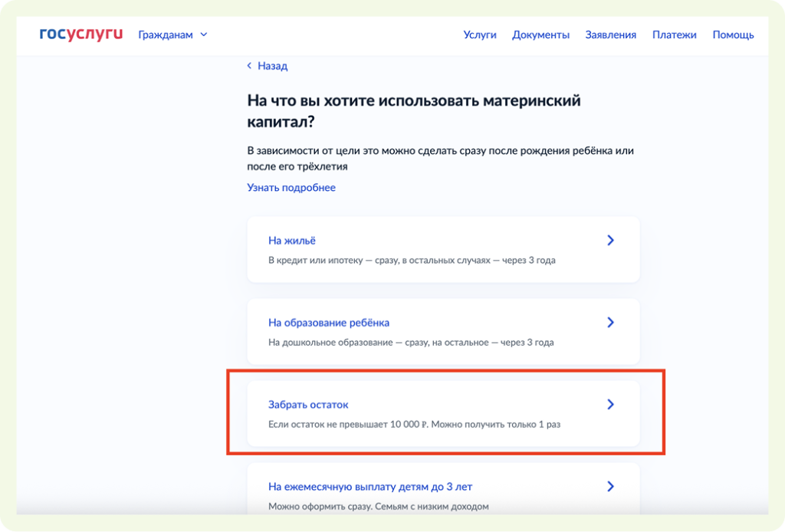Select the Гражданам audience label

point(166,34)
